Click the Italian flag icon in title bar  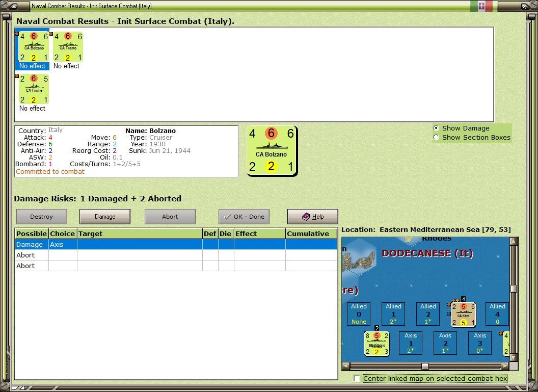coord(481,6)
